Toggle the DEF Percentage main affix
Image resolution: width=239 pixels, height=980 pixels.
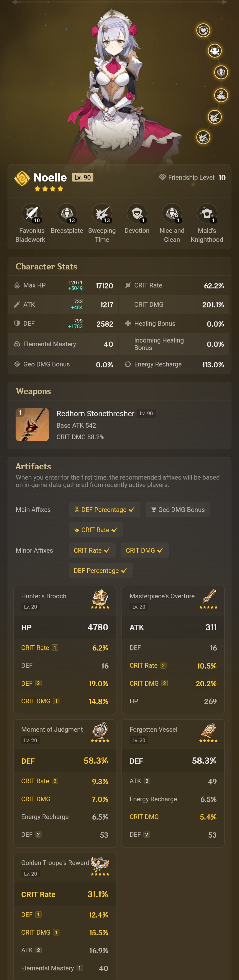click(105, 509)
